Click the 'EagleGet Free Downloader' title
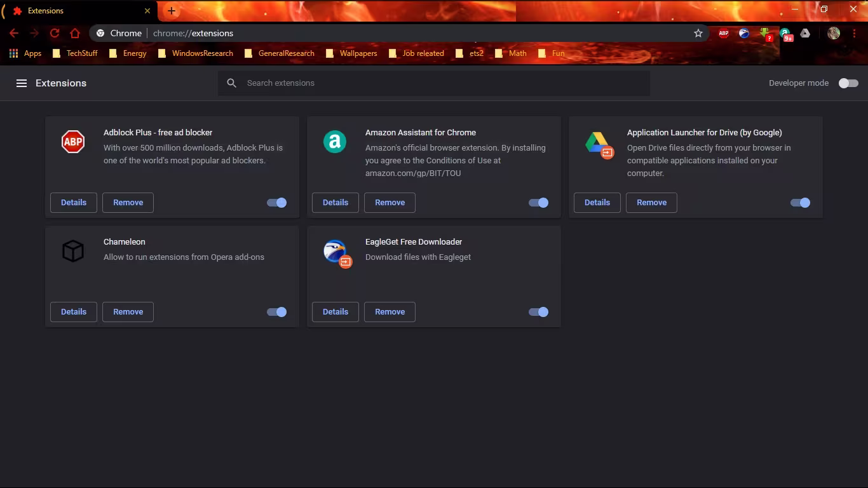The width and height of the screenshot is (868, 488). pos(414,242)
